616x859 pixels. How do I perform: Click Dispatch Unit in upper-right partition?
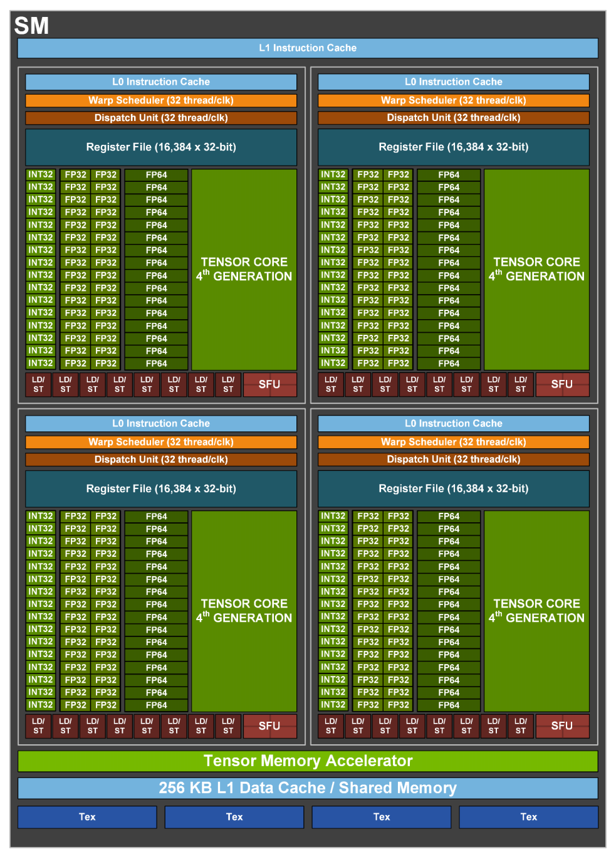point(454,118)
